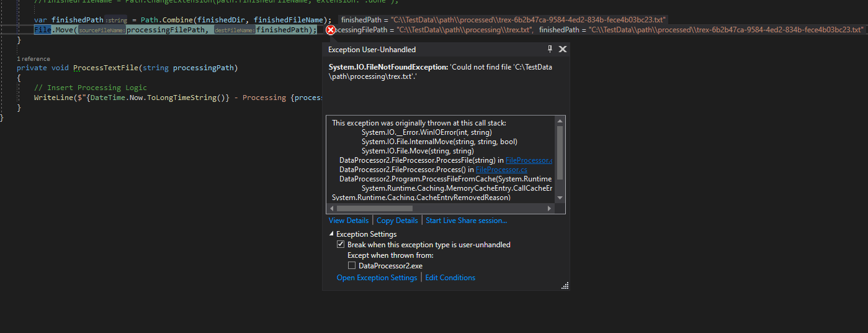This screenshot has width=868, height=333.
Task: Click call stack horizontal scrollbar right arrow
Action: pyautogui.click(x=549, y=209)
